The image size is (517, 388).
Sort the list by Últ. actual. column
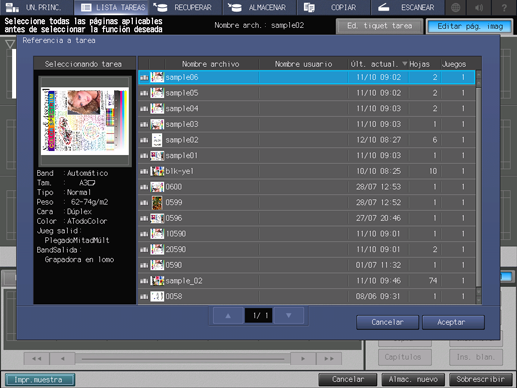click(378, 64)
